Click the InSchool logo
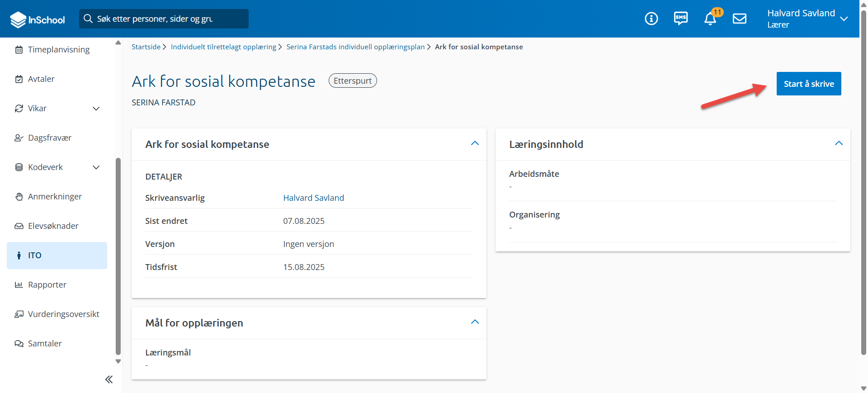The height and width of the screenshot is (393, 868). [38, 19]
